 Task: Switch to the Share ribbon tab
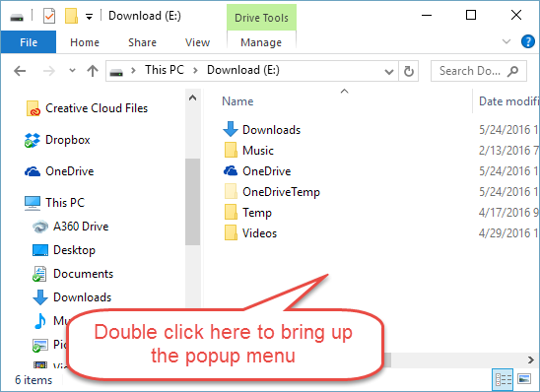tap(142, 42)
